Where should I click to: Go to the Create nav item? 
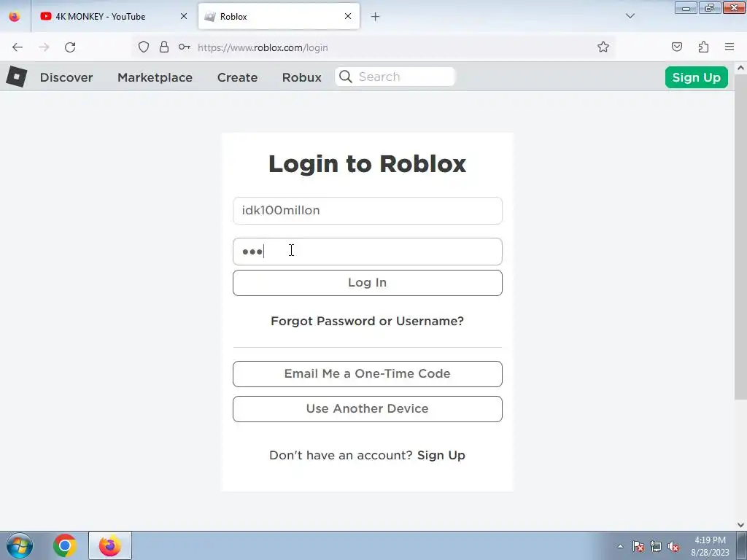237,77
